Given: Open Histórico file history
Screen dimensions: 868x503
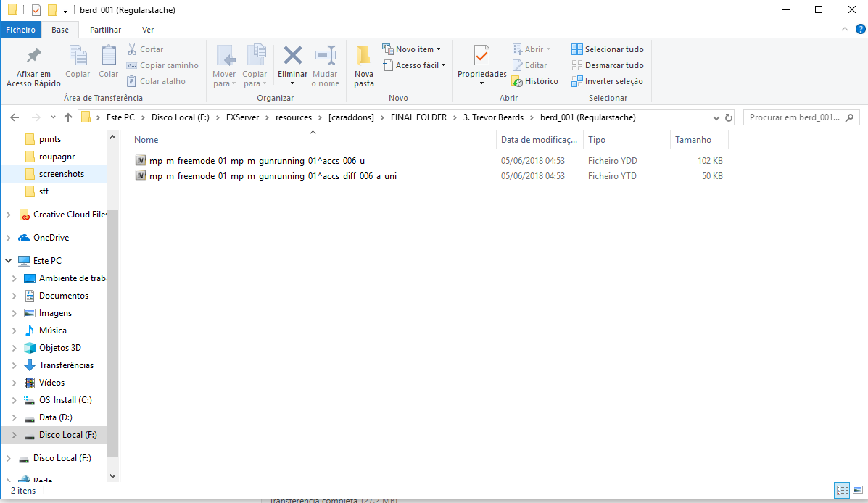Looking at the screenshot, I should point(534,81).
